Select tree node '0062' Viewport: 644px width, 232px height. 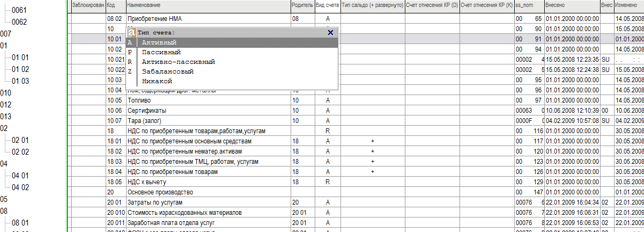coord(19,22)
